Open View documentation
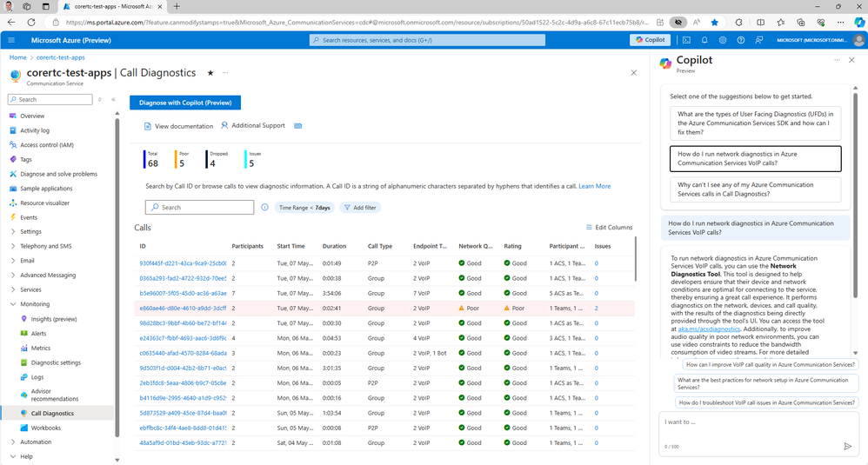The width and height of the screenshot is (868, 465). (x=178, y=126)
